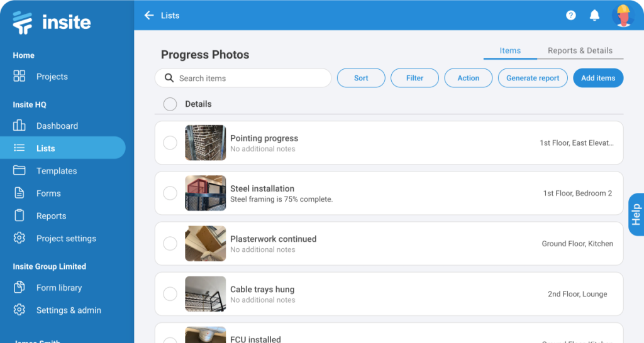Click the 'Plasterwork continued' title
The height and width of the screenshot is (343, 644).
pyautogui.click(x=273, y=239)
